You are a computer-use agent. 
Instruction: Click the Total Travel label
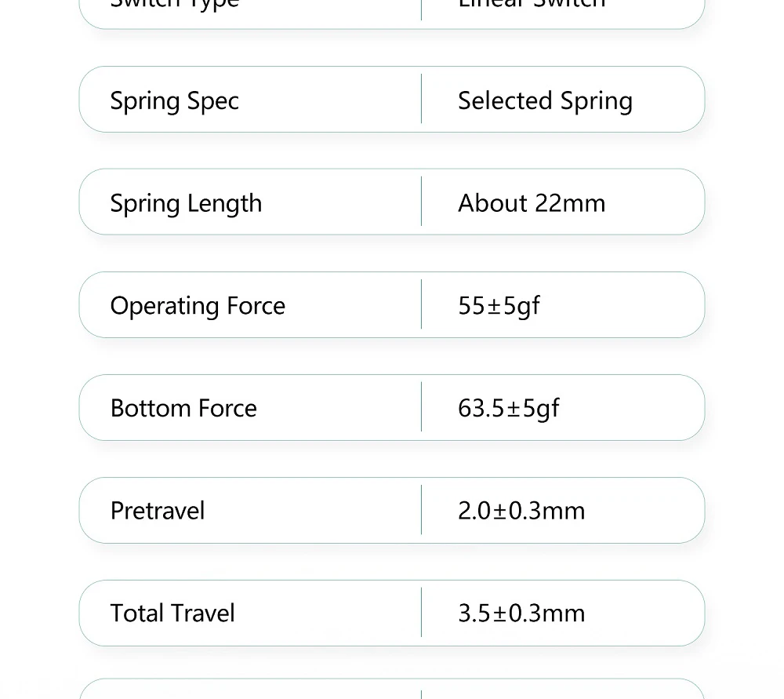pos(172,613)
